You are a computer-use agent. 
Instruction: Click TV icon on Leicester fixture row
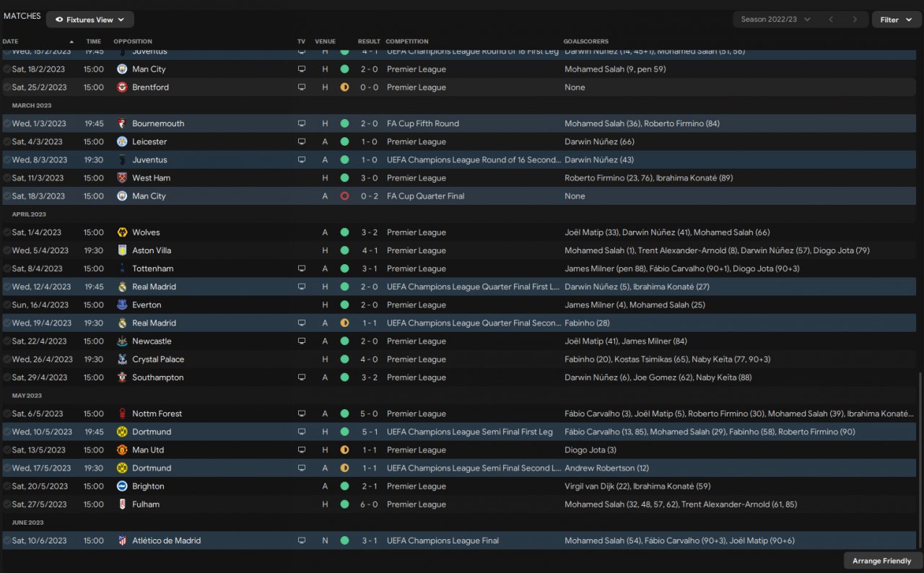click(x=302, y=142)
